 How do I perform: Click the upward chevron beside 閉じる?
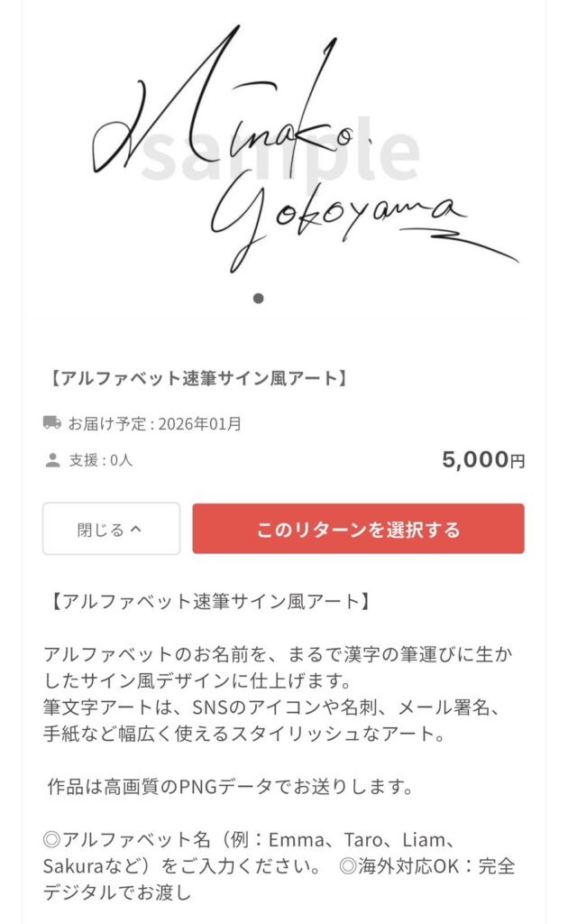137,530
